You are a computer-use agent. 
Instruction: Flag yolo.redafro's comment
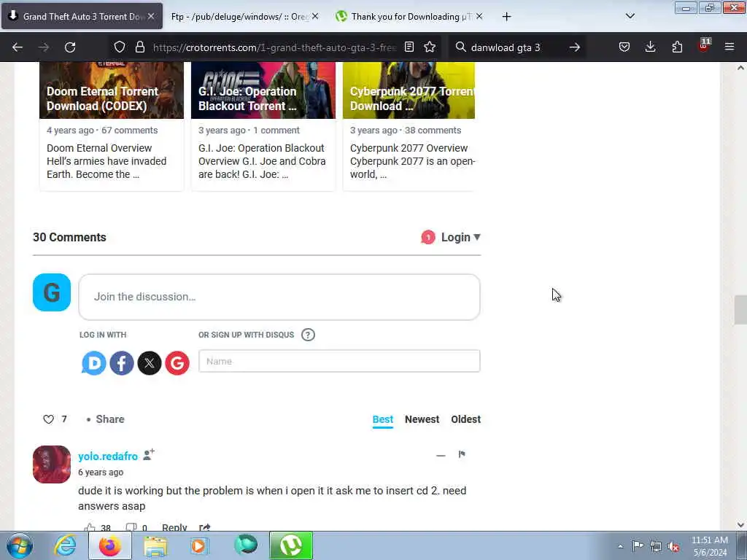(462, 454)
